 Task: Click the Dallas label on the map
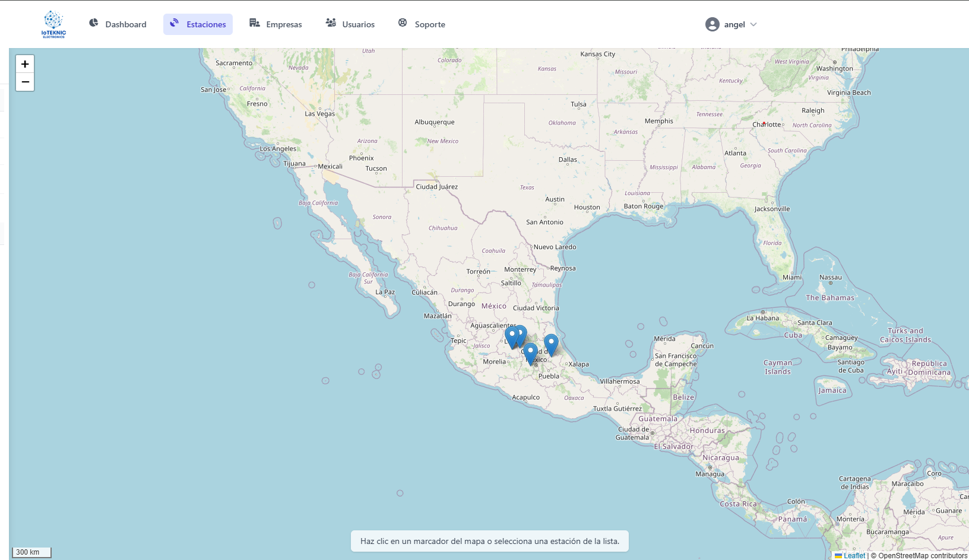point(568,160)
